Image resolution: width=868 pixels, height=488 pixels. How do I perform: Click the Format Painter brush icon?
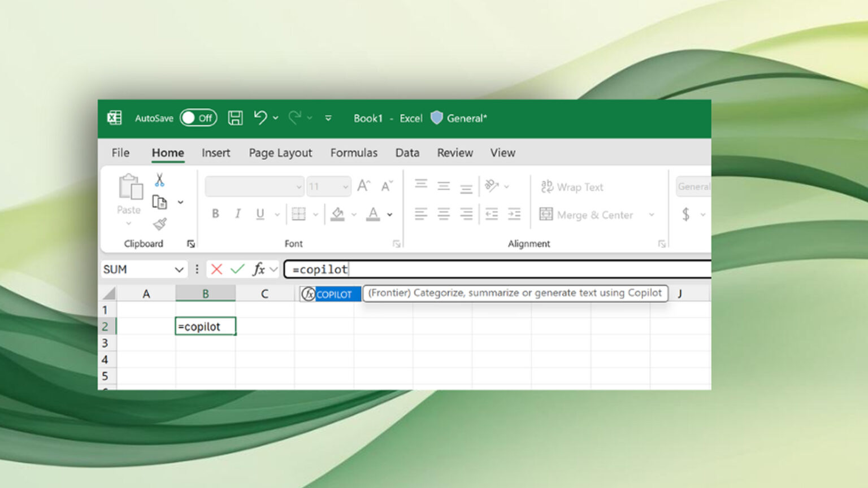(x=160, y=224)
